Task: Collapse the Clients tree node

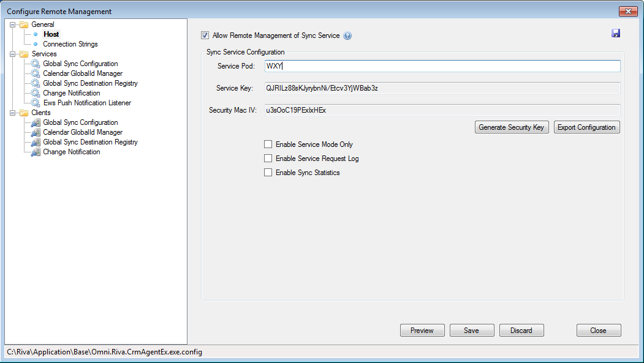Action: click(13, 113)
